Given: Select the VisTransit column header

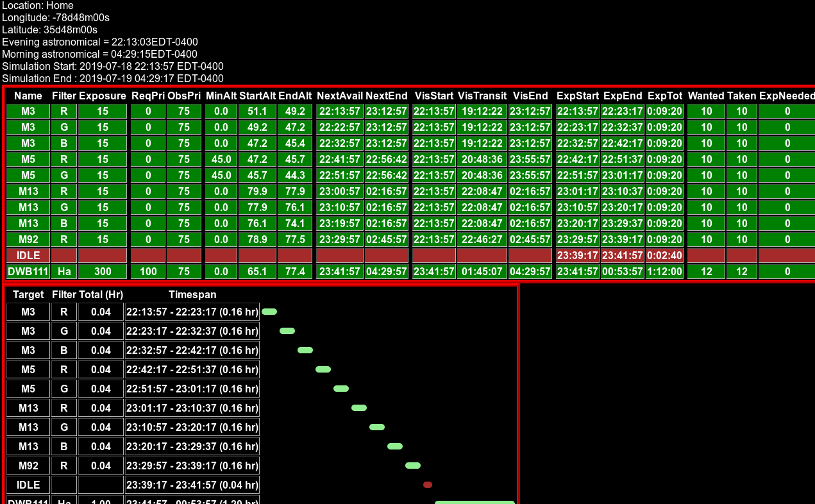Looking at the screenshot, I should (482, 96).
